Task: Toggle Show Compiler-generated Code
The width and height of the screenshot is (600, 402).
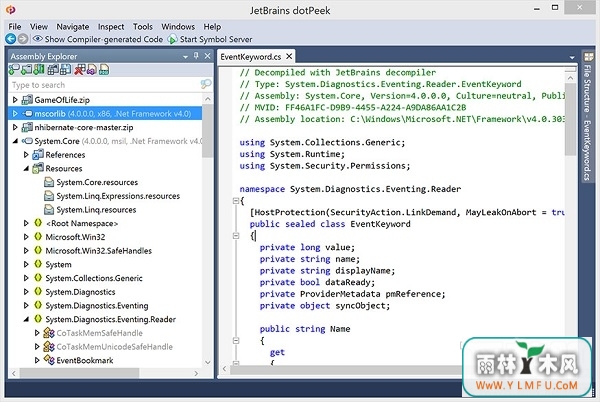Action: point(98,39)
